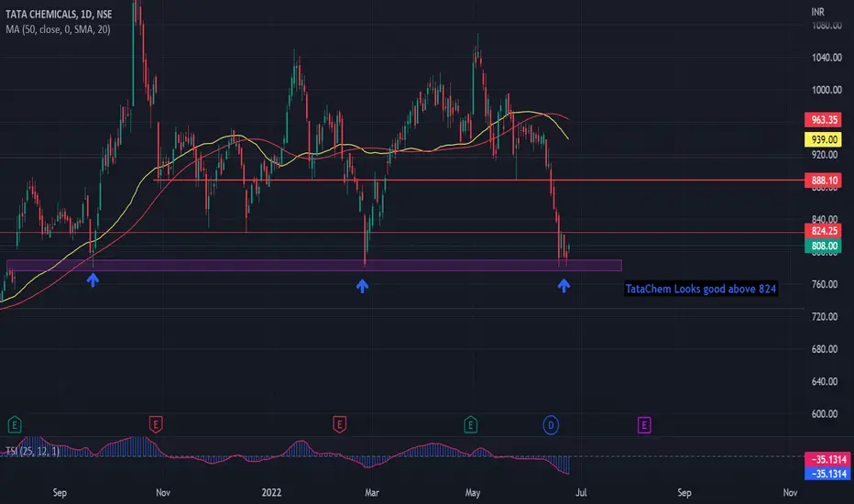This screenshot has height=504, width=854.
Task: Click the INR currency label
Action: pyautogui.click(x=818, y=11)
